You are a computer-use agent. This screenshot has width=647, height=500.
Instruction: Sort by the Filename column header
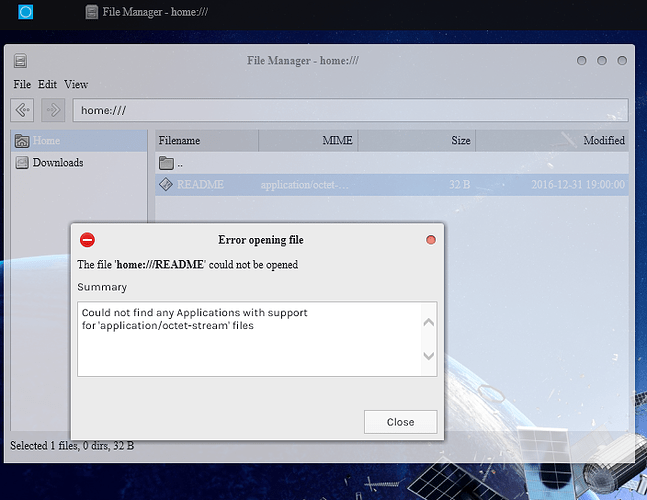(x=207, y=141)
